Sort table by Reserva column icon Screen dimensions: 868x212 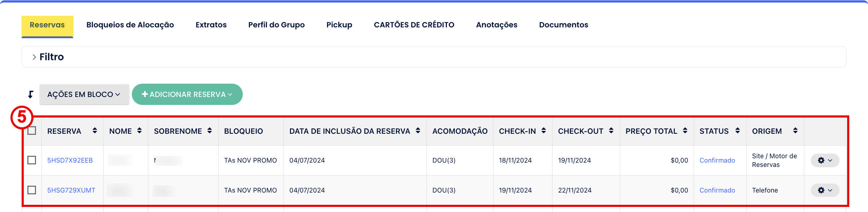[95, 131]
